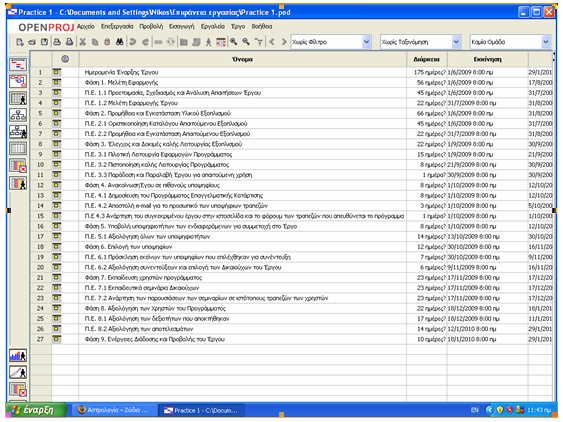Switch to the Network diagram view icon
This screenshot has height=422, width=563.
coord(18,82)
